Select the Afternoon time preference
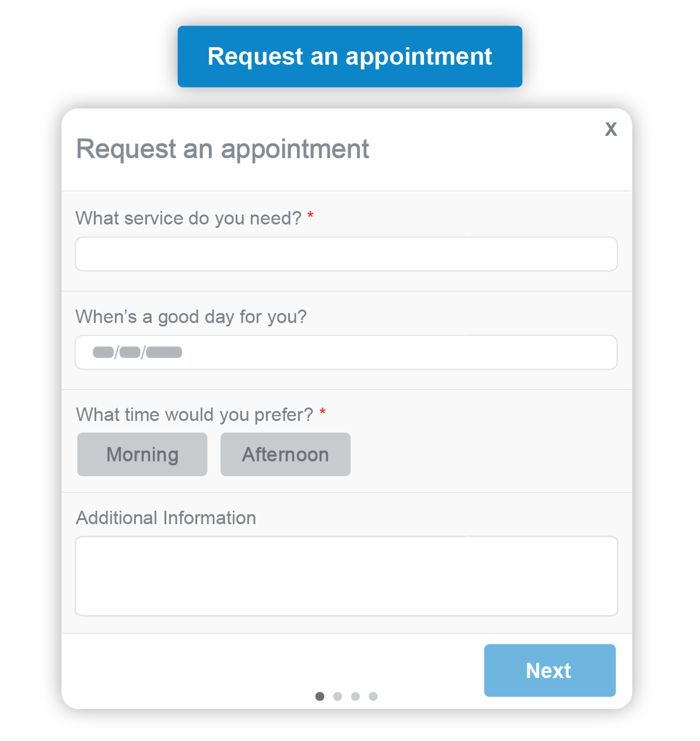Screen dimensions: 700x741 tap(285, 454)
